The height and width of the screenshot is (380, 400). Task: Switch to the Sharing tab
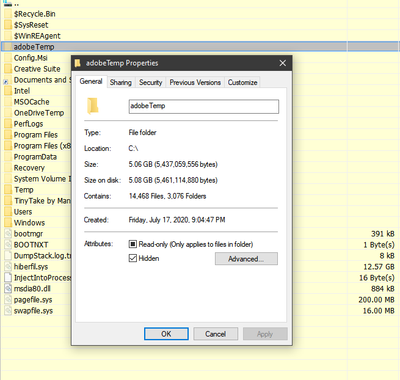coord(121,82)
